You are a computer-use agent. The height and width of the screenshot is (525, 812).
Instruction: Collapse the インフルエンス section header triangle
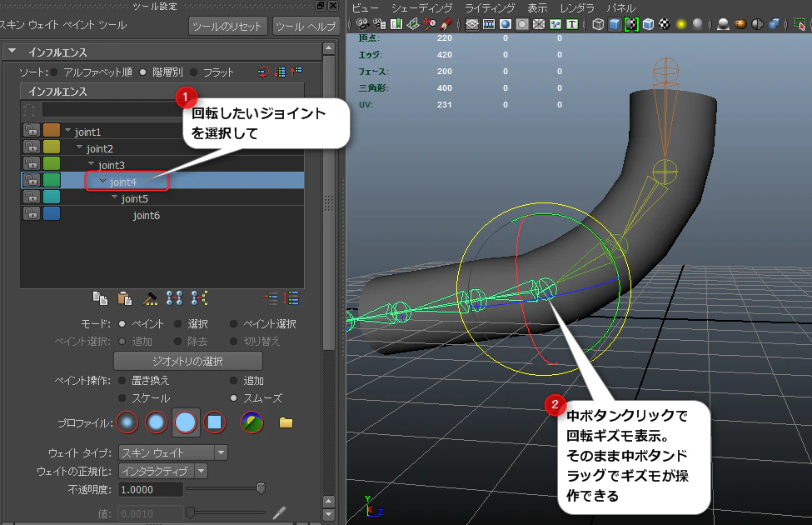click(x=12, y=52)
